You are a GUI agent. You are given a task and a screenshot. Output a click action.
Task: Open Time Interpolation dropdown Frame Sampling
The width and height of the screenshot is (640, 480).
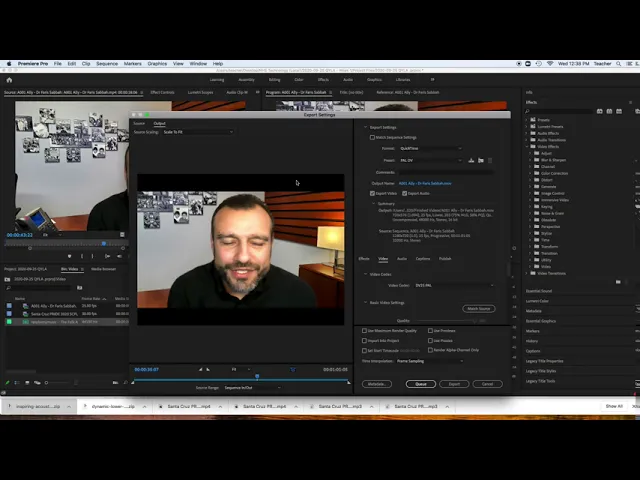pyautogui.click(x=430, y=361)
